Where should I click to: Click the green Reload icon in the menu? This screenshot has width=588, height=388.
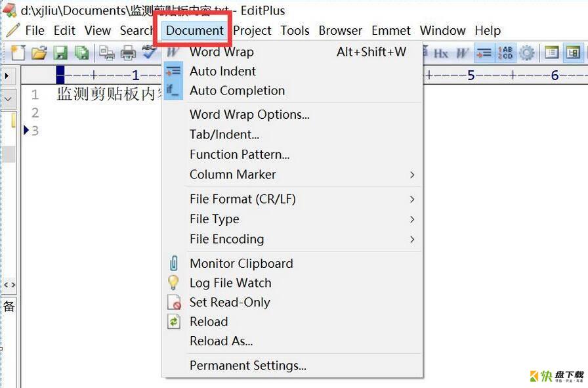[174, 322]
